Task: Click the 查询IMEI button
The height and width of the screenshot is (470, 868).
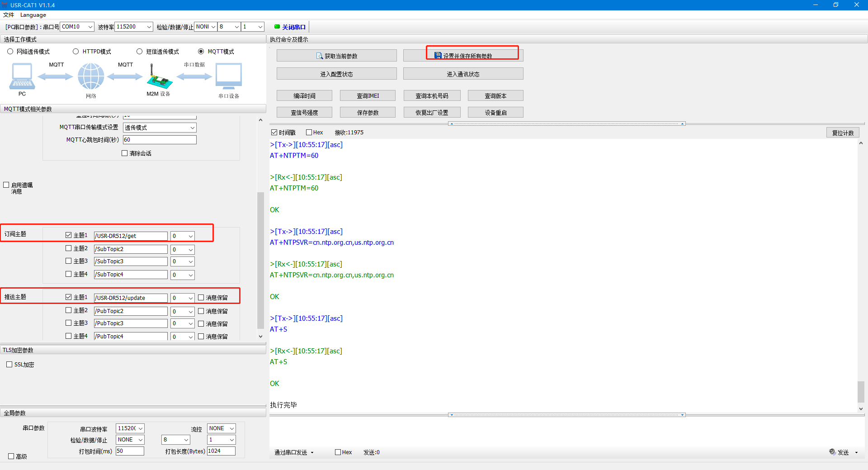Action: click(368, 96)
